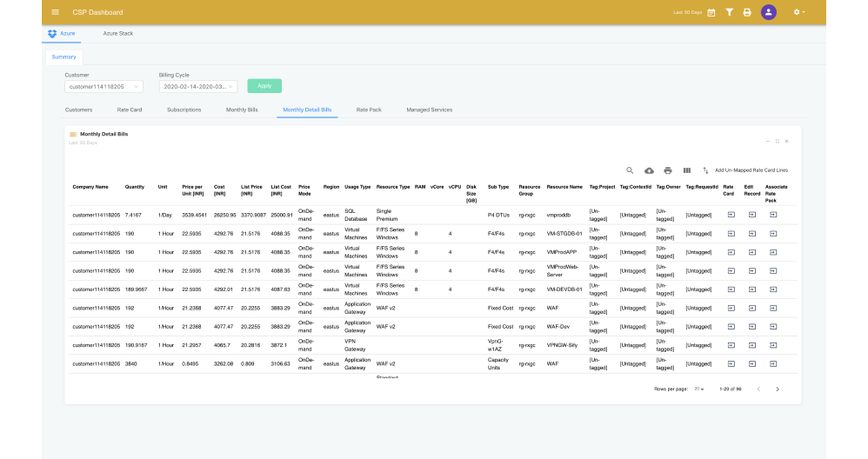Close the Monthly Detail Bills widget
Screen dimensions: 868x459
(786, 142)
